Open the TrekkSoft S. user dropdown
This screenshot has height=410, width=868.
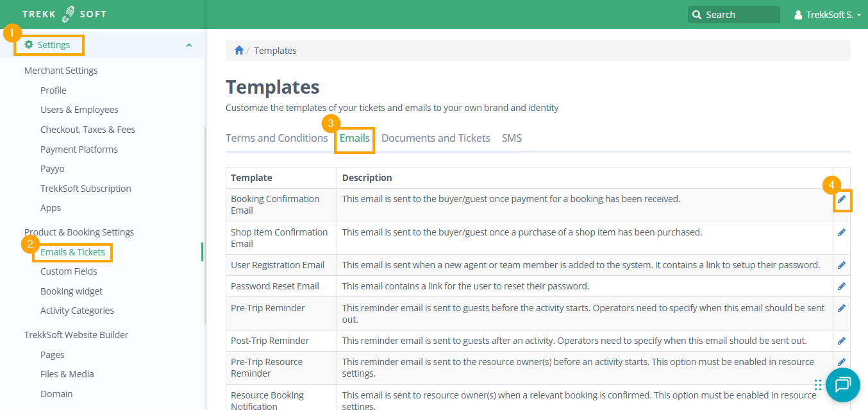[x=827, y=15]
